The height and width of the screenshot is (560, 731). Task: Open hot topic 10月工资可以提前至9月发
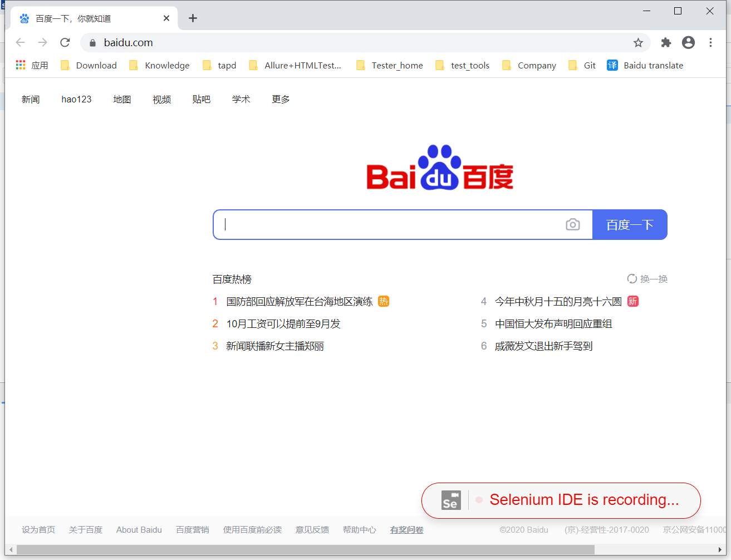point(283,323)
